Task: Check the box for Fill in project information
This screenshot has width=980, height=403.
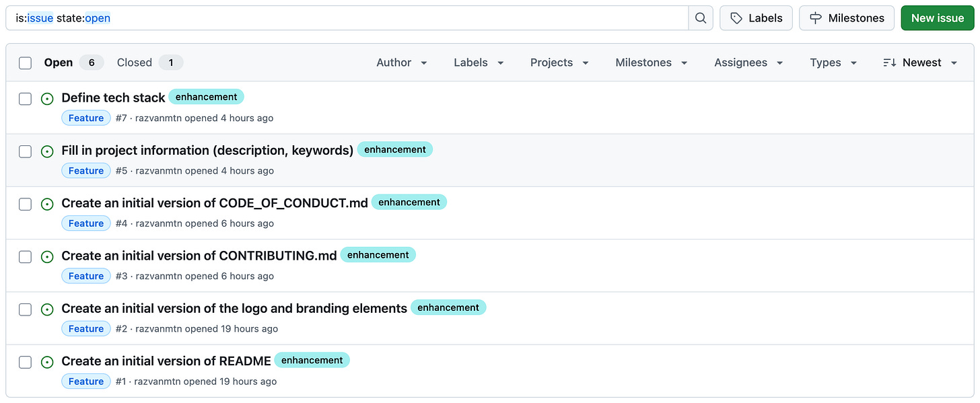Action: 26,151
